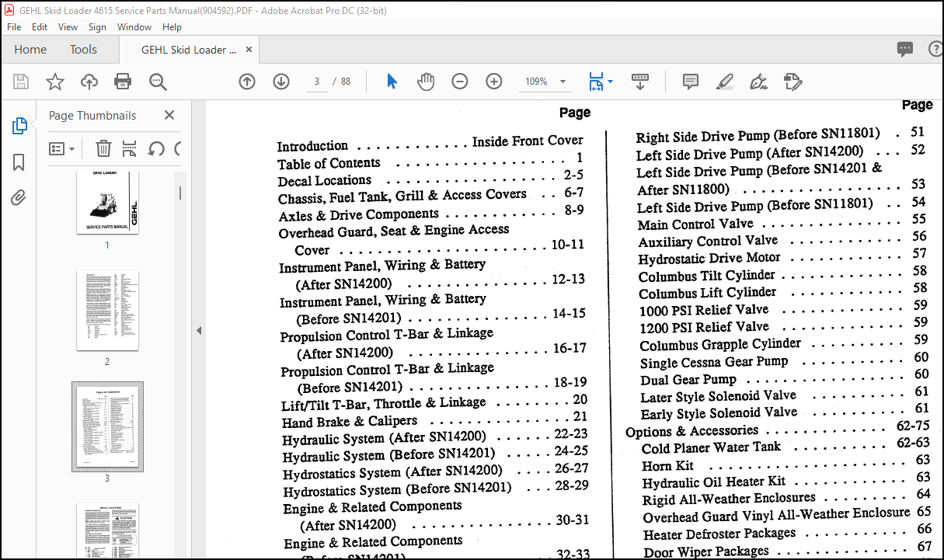Collapse the navigation pane with the arrow

(x=199, y=330)
